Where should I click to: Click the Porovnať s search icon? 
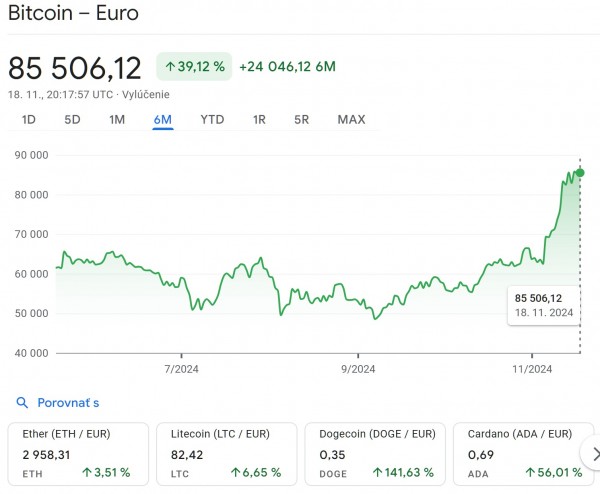coord(22,403)
